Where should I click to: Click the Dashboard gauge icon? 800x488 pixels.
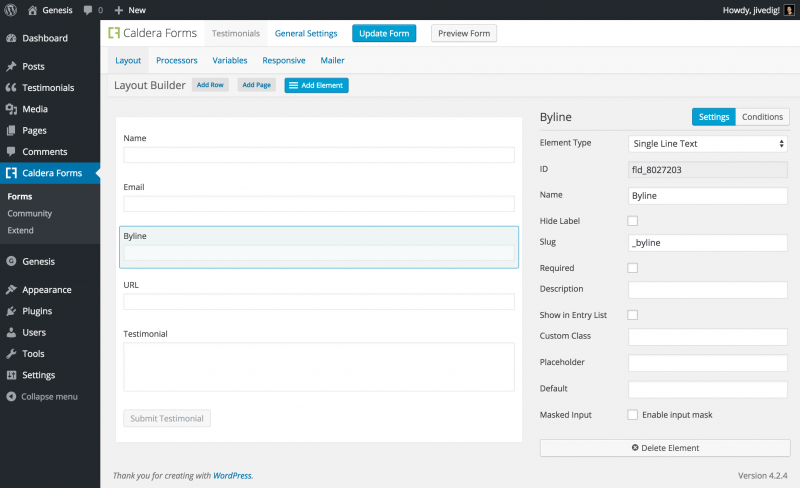(11, 38)
